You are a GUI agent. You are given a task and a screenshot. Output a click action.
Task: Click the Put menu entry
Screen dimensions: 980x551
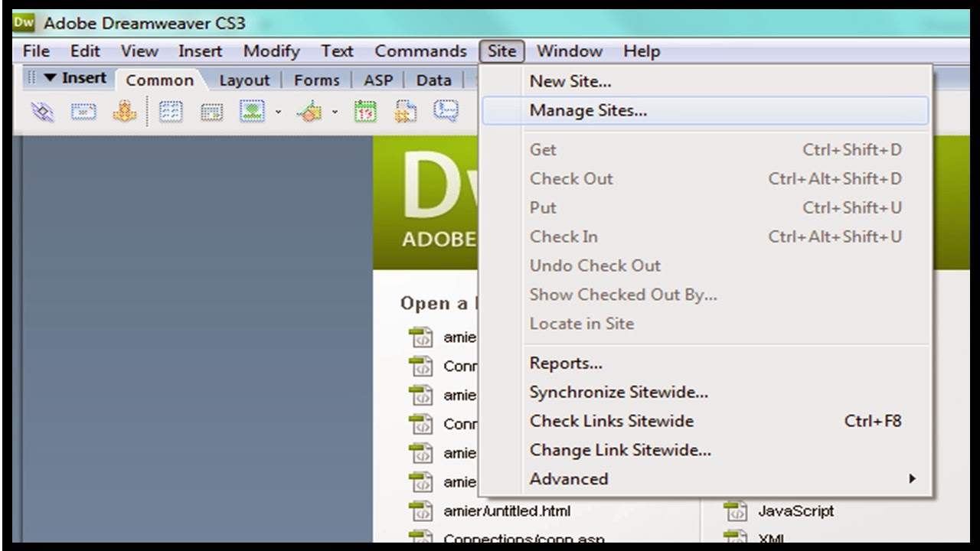point(705,208)
